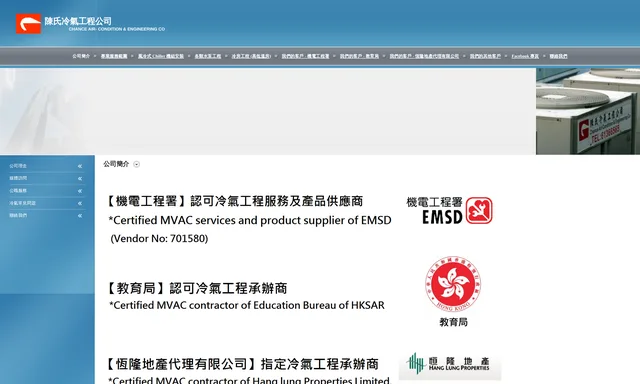Select 各類水泵工程 in the navigation bar
640x384 pixels.
[208, 56]
